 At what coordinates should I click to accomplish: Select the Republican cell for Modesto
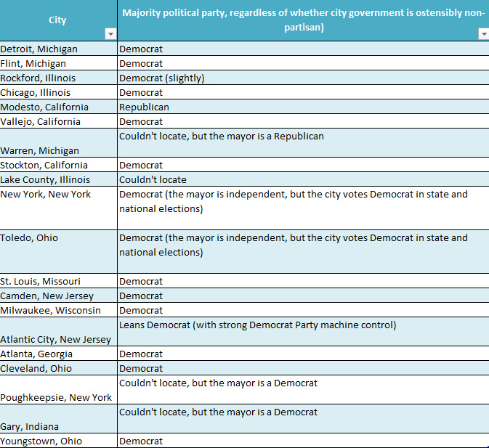coord(304,107)
